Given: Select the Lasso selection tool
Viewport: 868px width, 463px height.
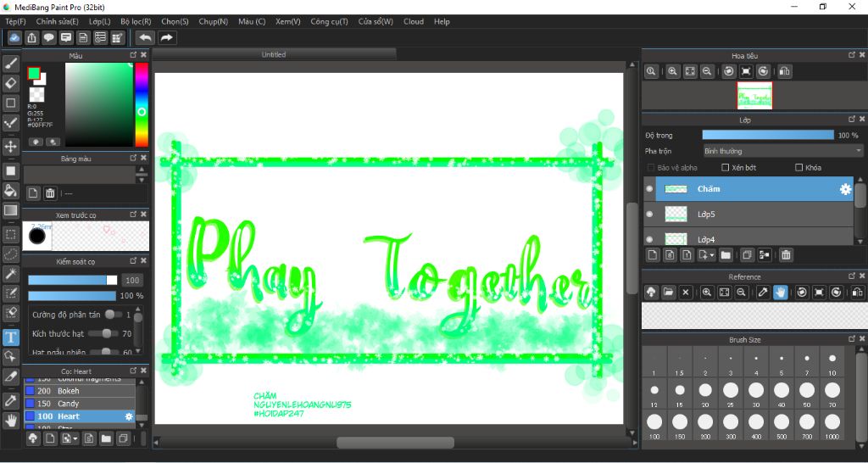Looking at the screenshot, I should click(10, 254).
